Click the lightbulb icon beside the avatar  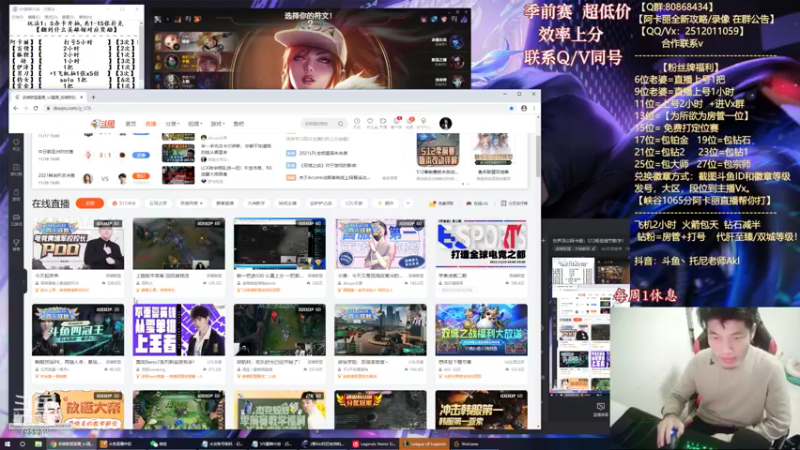[x=423, y=122]
